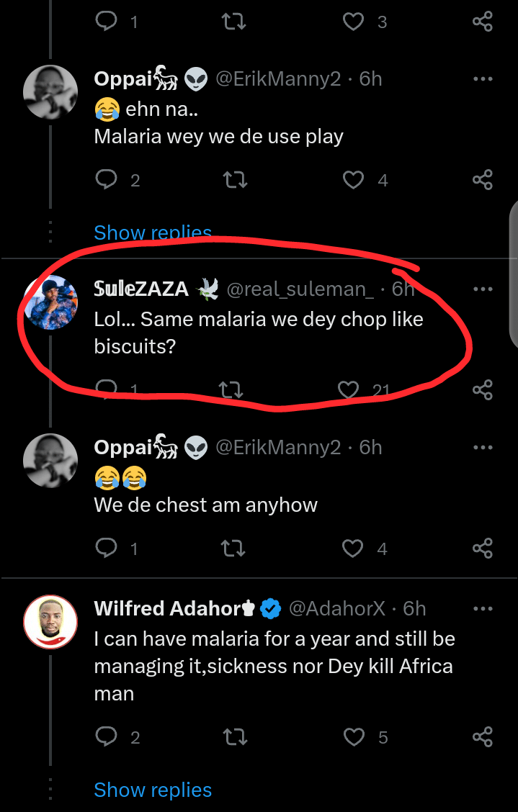This screenshot has width=518, height=812.
Task: Open @AdahorX profile handle
Action: (x=337, y=609)
